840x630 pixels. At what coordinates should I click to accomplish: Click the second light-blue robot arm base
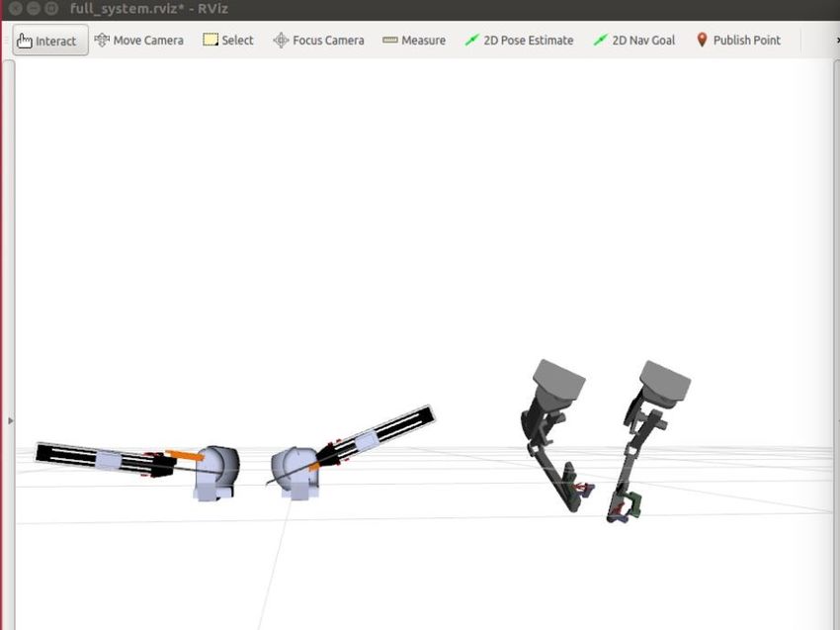click(x=295, y=474)
